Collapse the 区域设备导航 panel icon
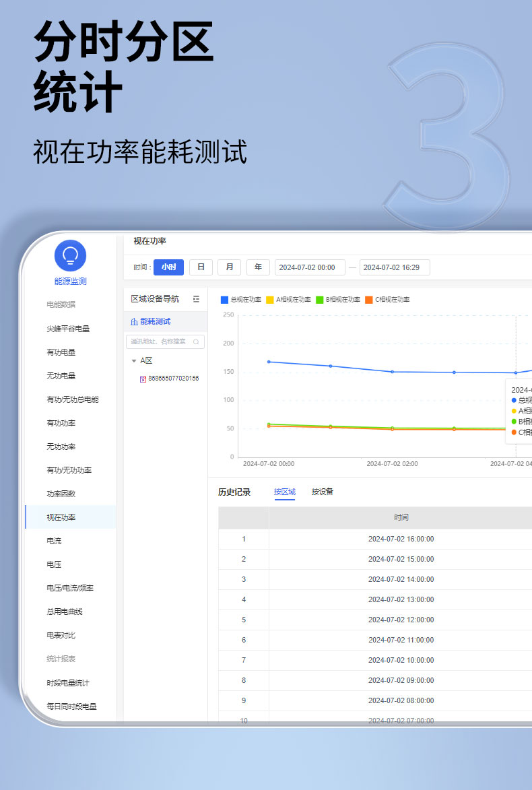The height and width of the screenshot is (790, 532). (196, 299)
